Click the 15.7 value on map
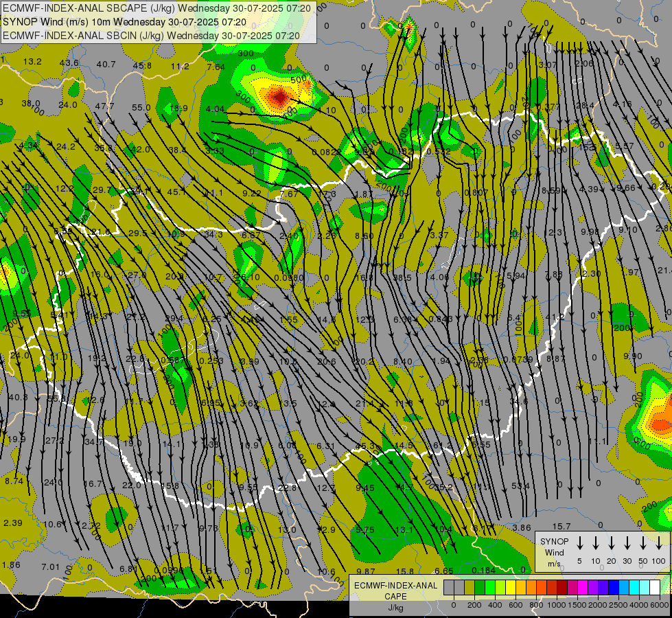Viewport: 672px width, 618px height. [x=561, y=526]
